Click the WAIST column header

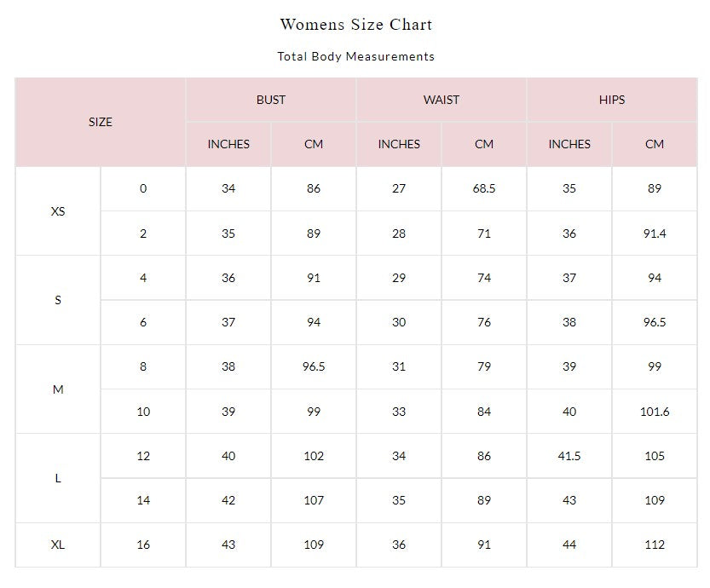(442, 100)
